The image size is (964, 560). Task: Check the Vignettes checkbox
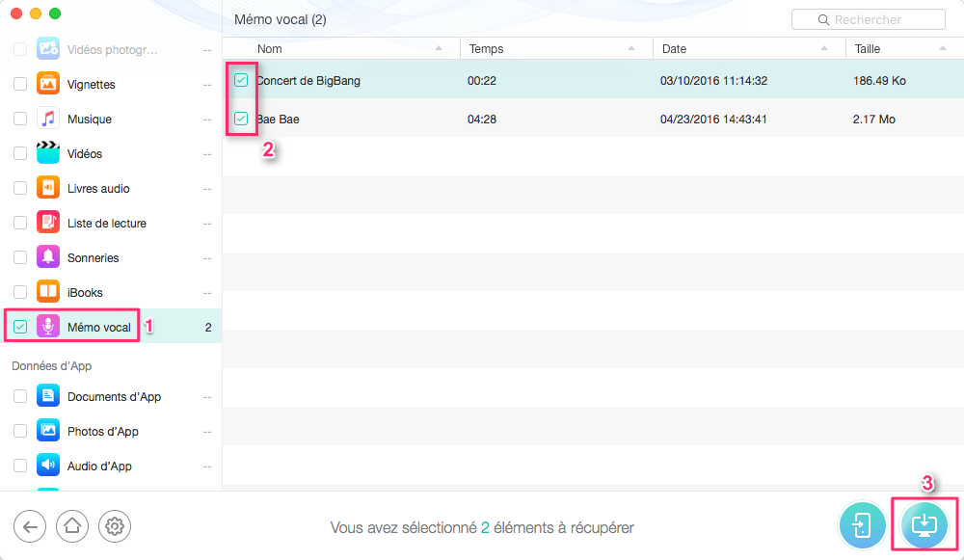click(20, 84)
